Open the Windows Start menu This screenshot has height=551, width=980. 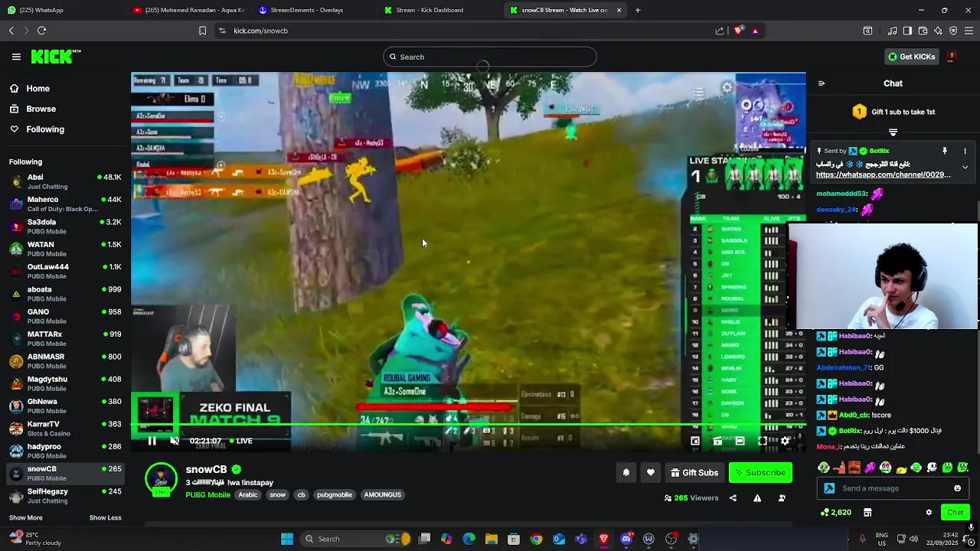287,539
